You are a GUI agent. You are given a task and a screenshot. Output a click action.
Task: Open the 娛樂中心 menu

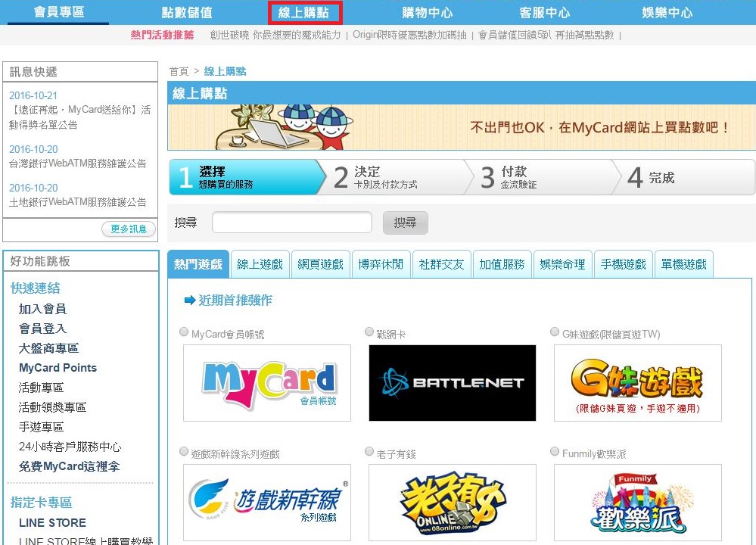tap(667, 12)
